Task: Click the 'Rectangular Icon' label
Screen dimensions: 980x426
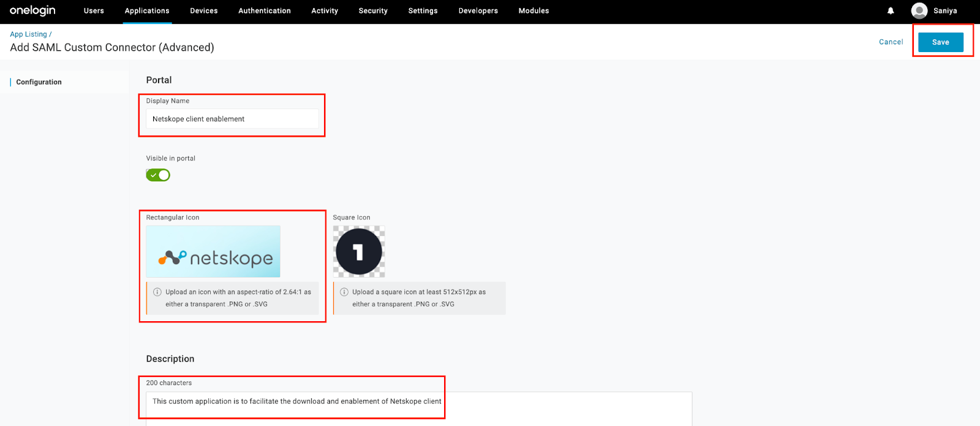Action: coord(173,218)
